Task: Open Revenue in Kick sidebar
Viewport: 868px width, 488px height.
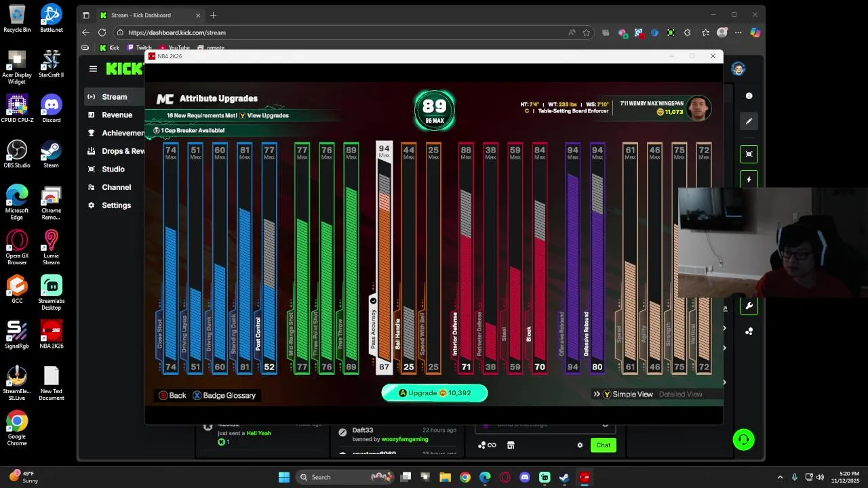Action: coord(114,115)
